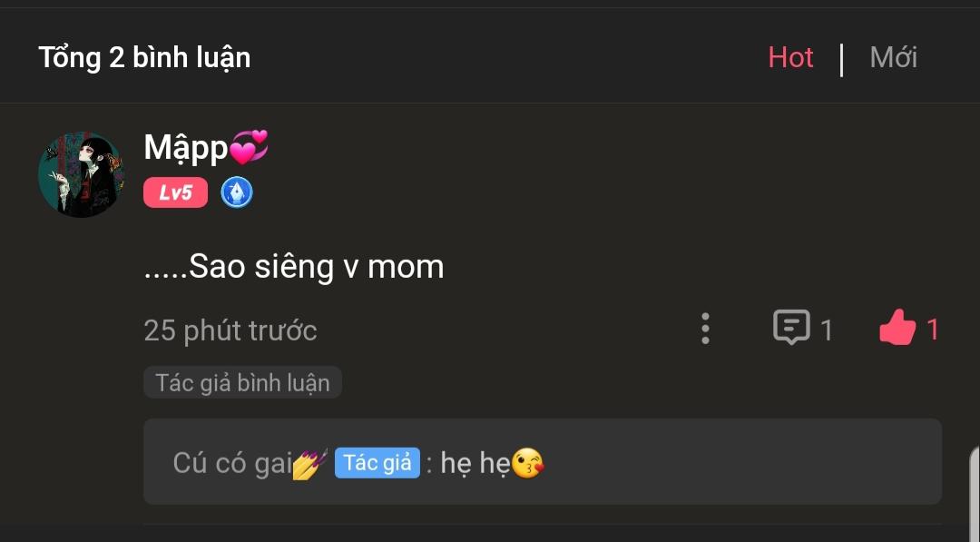
Task: Switch to the Mới comments tab
Action: (x=893, y=58)
